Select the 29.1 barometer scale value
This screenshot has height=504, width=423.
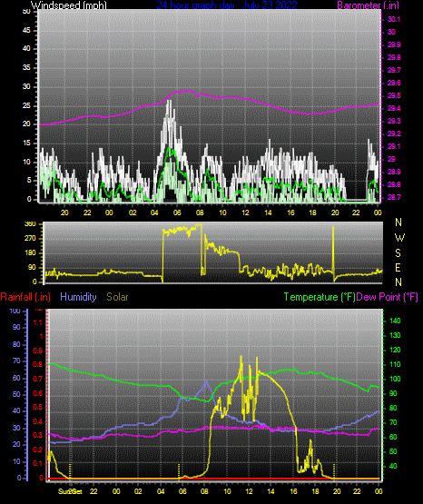pos(394,146)
